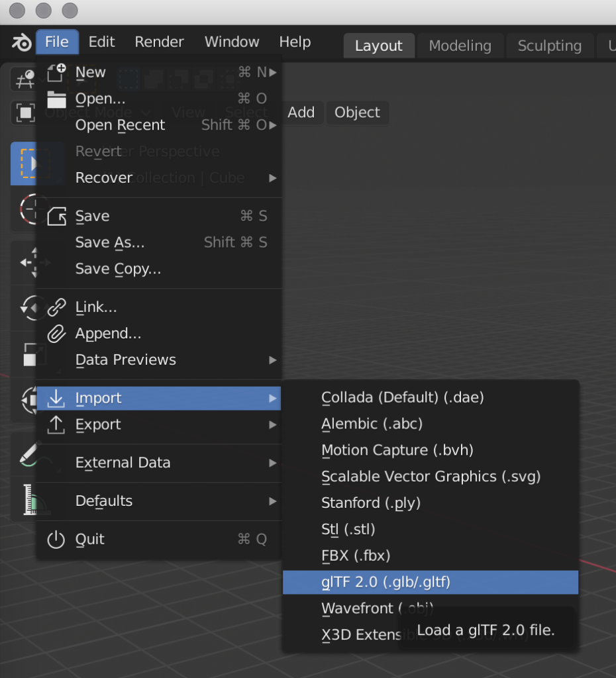The height and width of the screenshot is (678, 616).
Task: Click the New file icon
Action: point(56,72)
